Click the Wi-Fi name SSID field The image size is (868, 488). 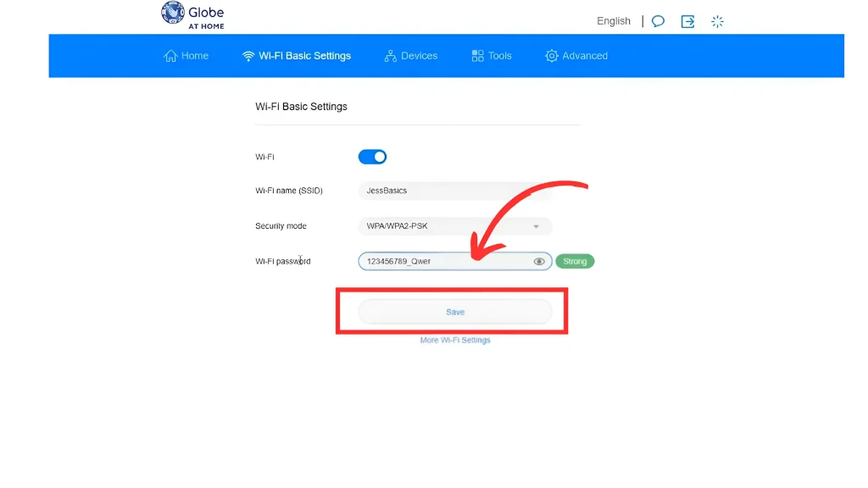point(454,191)
